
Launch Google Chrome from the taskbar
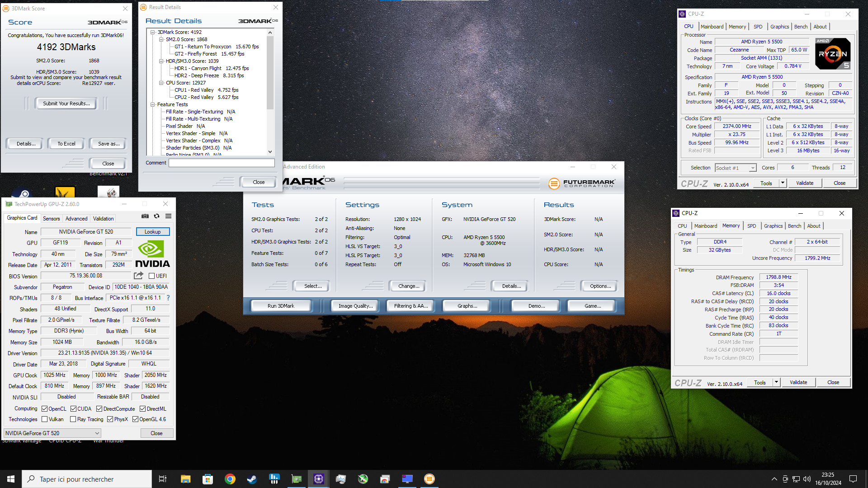coord(230,479)
